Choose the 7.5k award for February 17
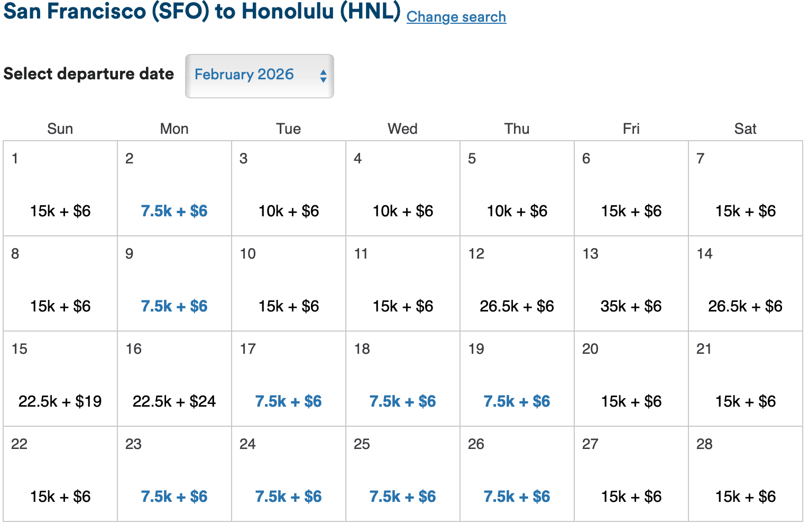The width and height of the screenshot is (809, 532). (288, 401)
